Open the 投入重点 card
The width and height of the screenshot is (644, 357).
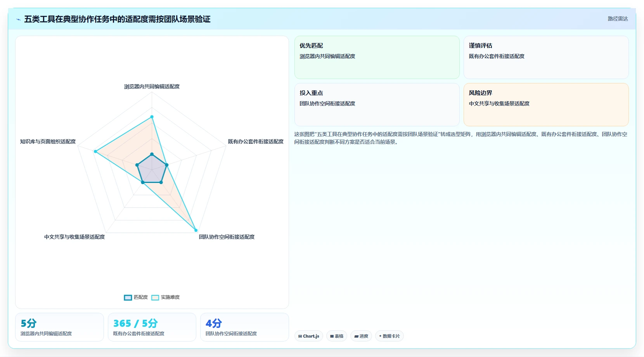[x=377, y=105]
